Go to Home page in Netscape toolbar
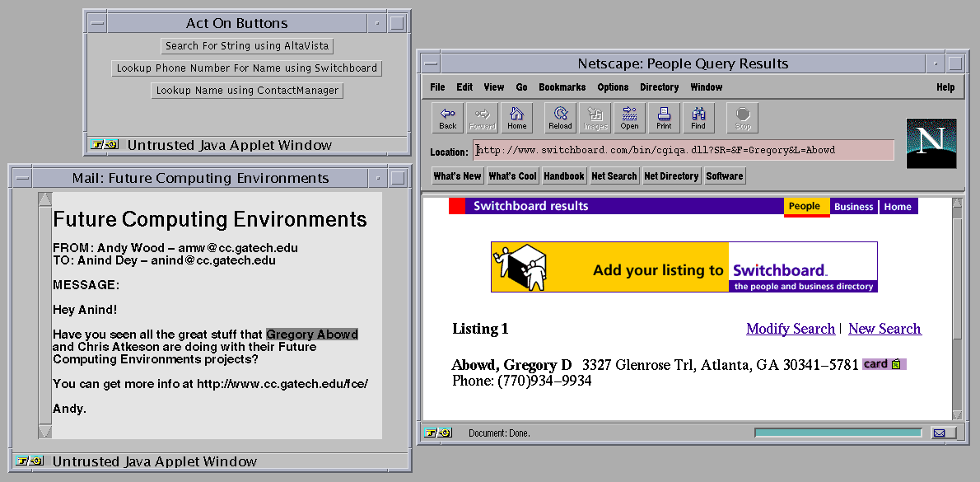Screen dimensions: 980x482 coord(516,118)
